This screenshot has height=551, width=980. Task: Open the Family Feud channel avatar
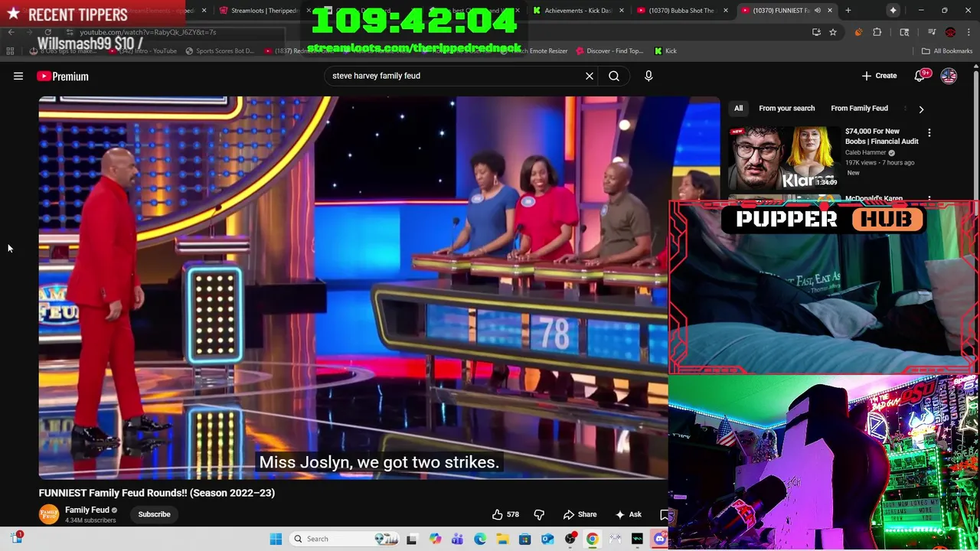click(49, 514)
